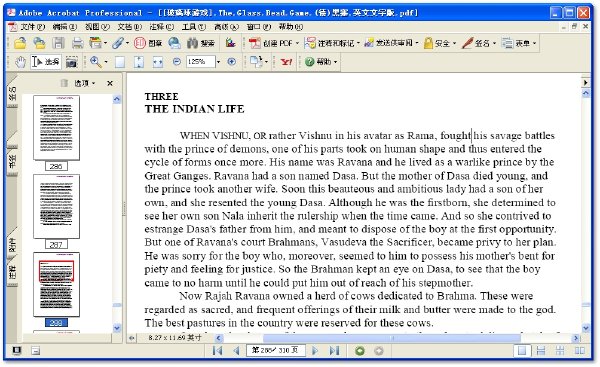Toggle continuous facing layout view

pos(560,351)
